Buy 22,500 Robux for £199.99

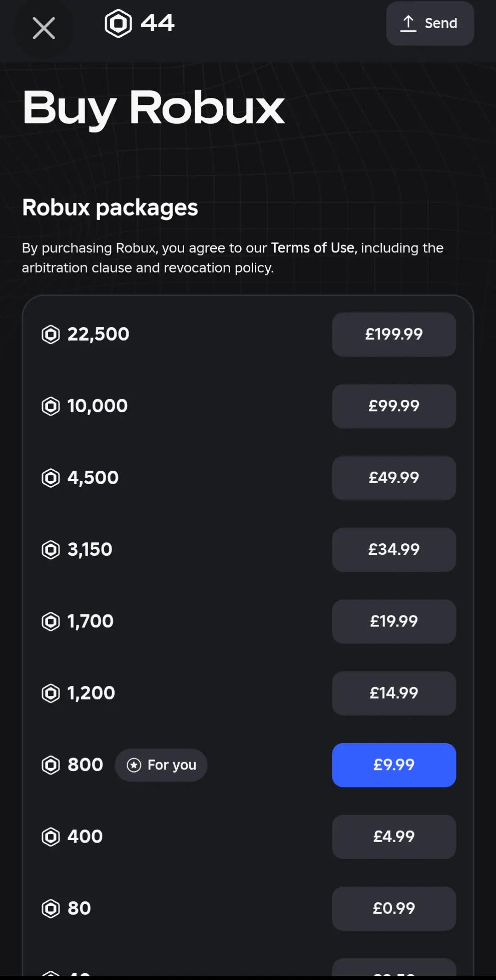pyautogui.click(x=394, y=334)
